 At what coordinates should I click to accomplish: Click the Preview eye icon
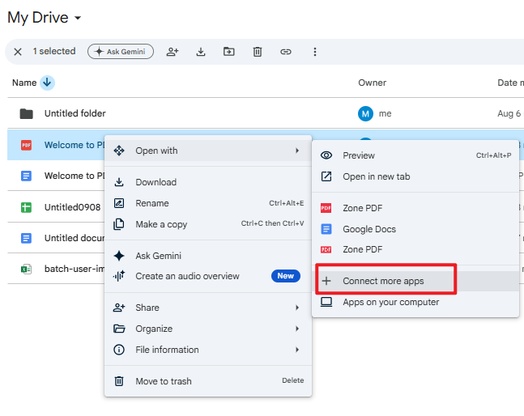[326, 155]
